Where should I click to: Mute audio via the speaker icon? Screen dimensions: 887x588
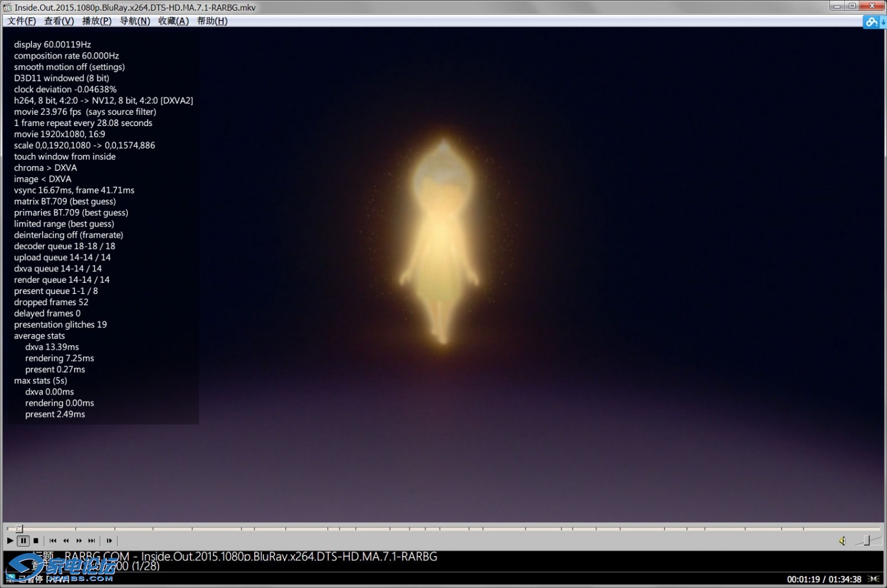[842, 541]
